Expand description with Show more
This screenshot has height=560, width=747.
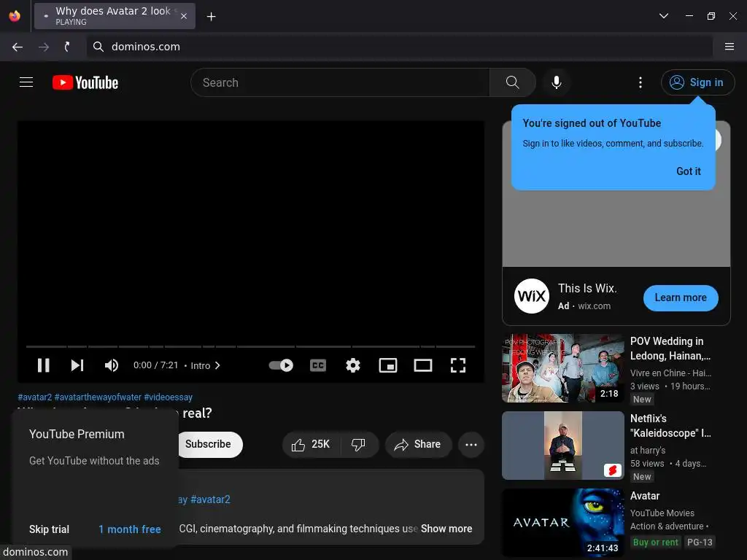pos(446,529)
